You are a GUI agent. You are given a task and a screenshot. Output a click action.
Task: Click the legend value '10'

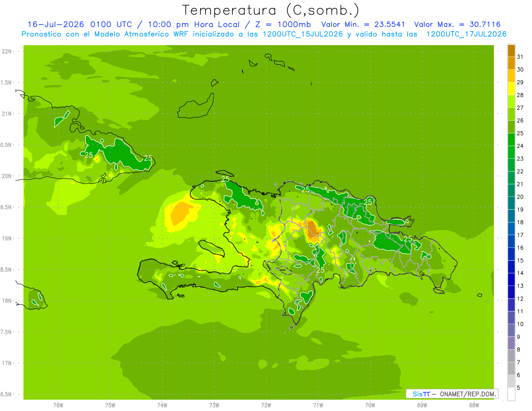point(520,324)
